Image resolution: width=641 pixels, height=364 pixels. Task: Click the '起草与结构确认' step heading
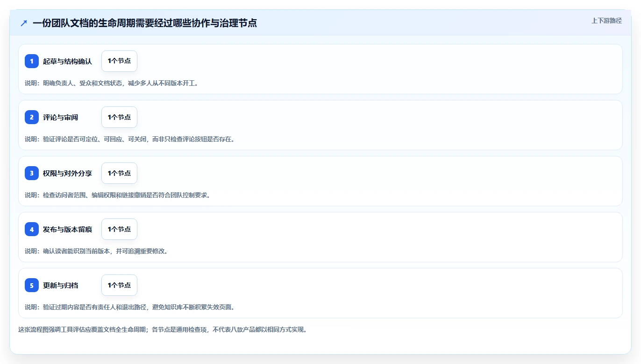tap(68, 61)
